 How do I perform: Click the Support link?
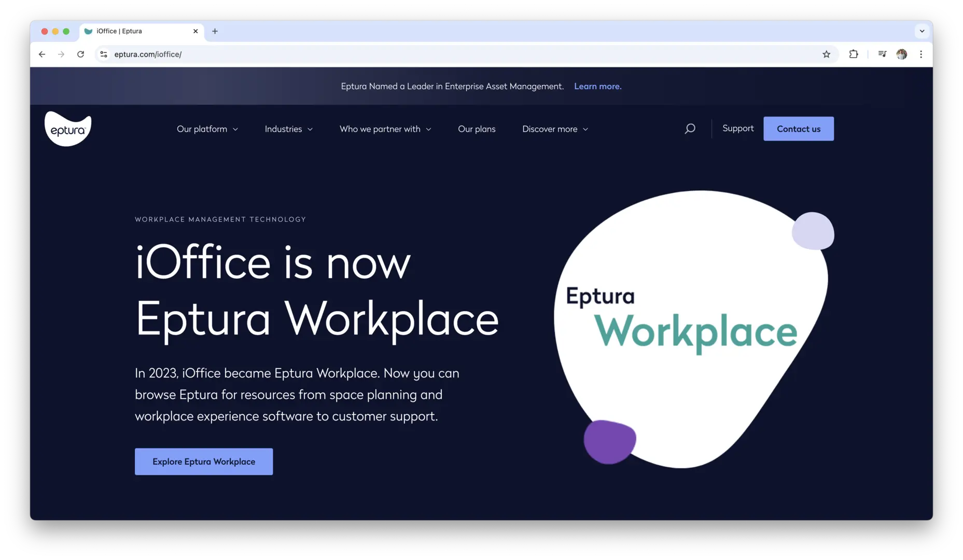pos(738,128)
